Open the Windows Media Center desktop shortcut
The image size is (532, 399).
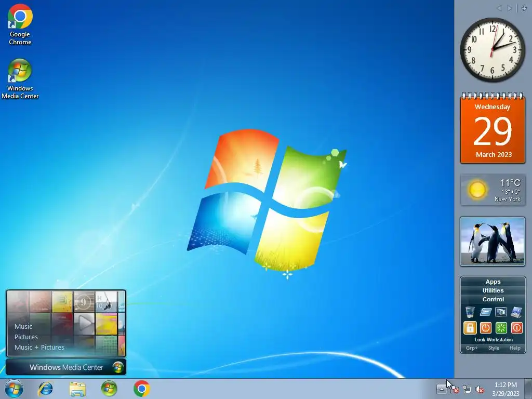(x=20, y=79)
